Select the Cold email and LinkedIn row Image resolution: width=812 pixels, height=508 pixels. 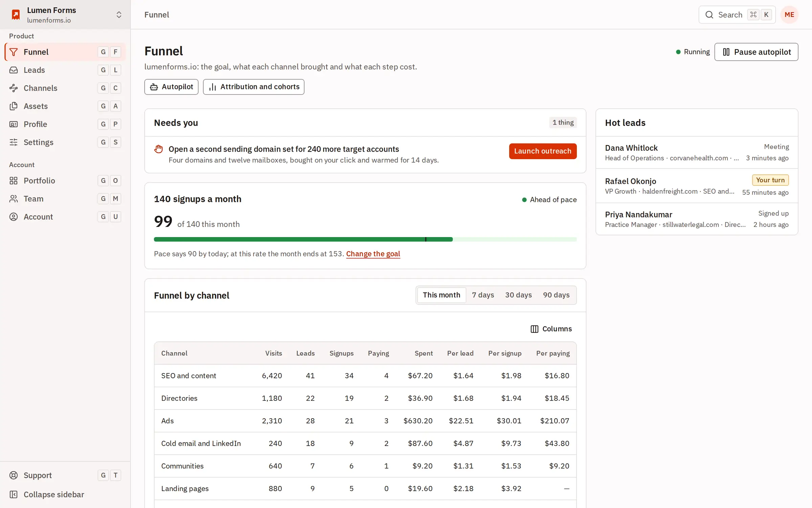coord(365,443)
